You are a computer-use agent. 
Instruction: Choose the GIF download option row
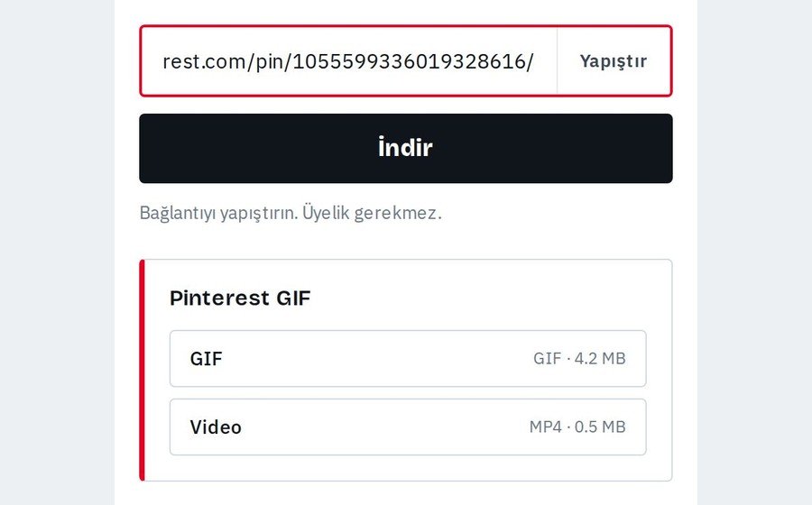(408, 359)
